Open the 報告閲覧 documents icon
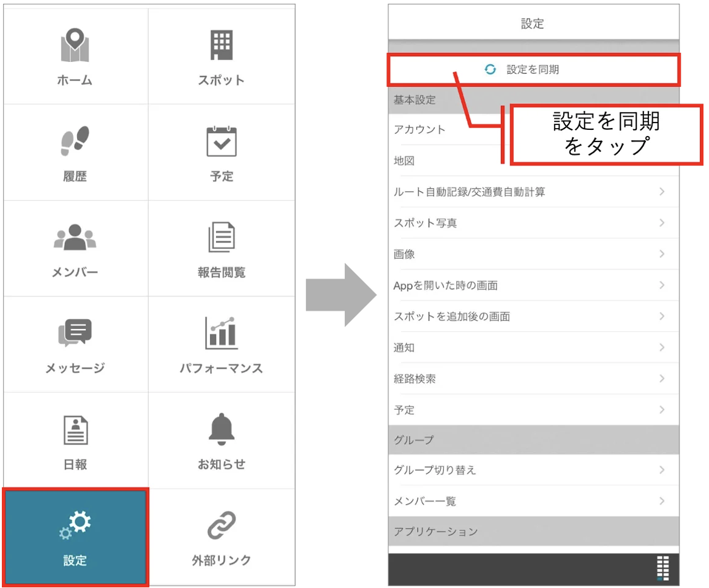The width and height of the screenshot is (709, 588). click(222, 237)
